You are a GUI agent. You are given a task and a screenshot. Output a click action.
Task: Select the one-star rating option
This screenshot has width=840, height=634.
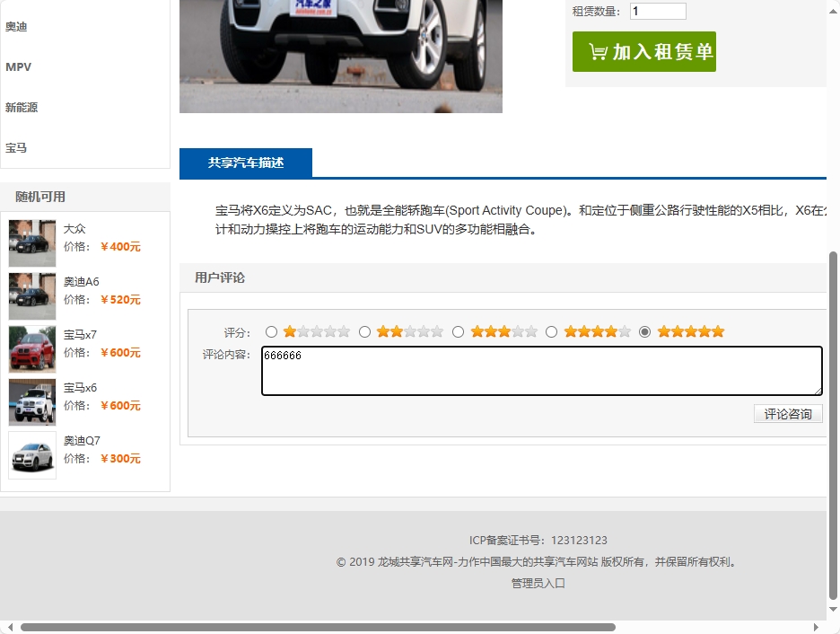pyautogui.click(x=272, y=330)
